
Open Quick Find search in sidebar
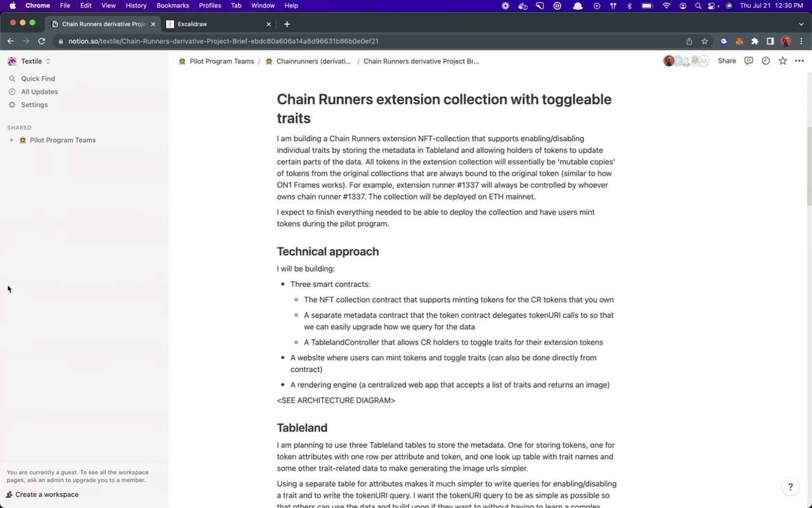(x=38, y=79)
